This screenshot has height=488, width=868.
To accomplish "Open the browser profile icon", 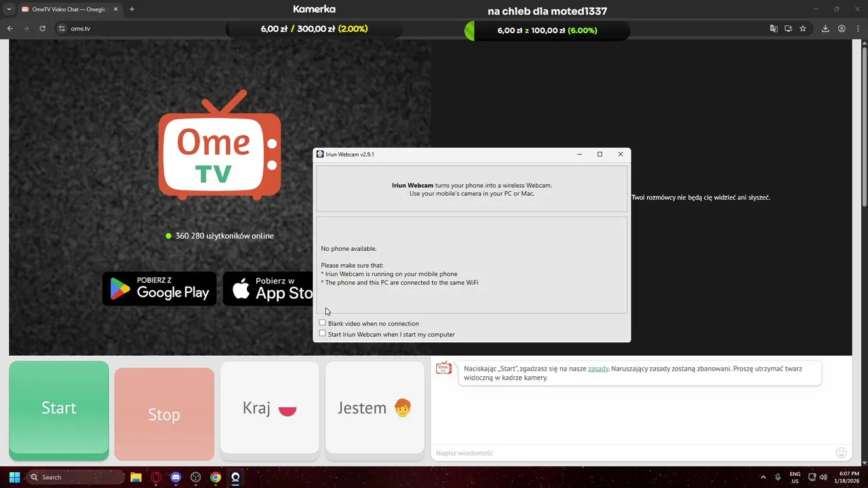I will 842,28.
